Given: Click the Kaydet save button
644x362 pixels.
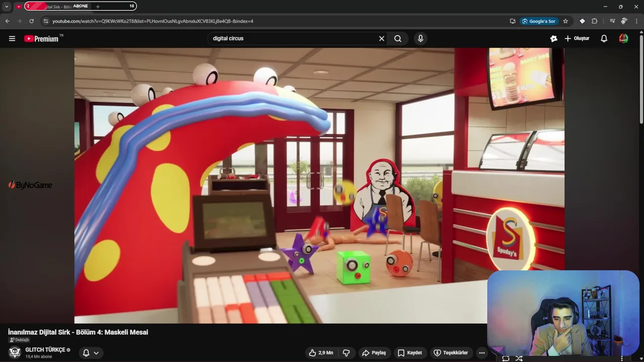Looking at the screenshot, I should 410,353.
